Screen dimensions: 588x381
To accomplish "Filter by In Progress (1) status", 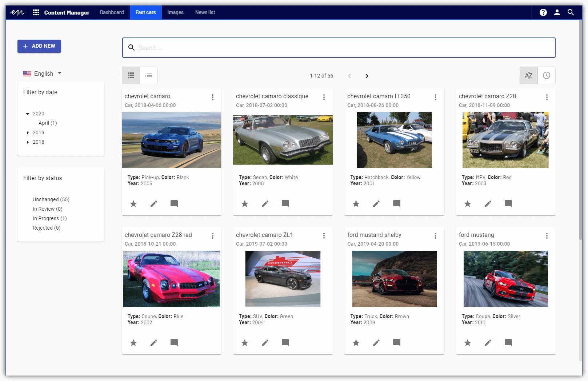I will [x=49, y=218].
